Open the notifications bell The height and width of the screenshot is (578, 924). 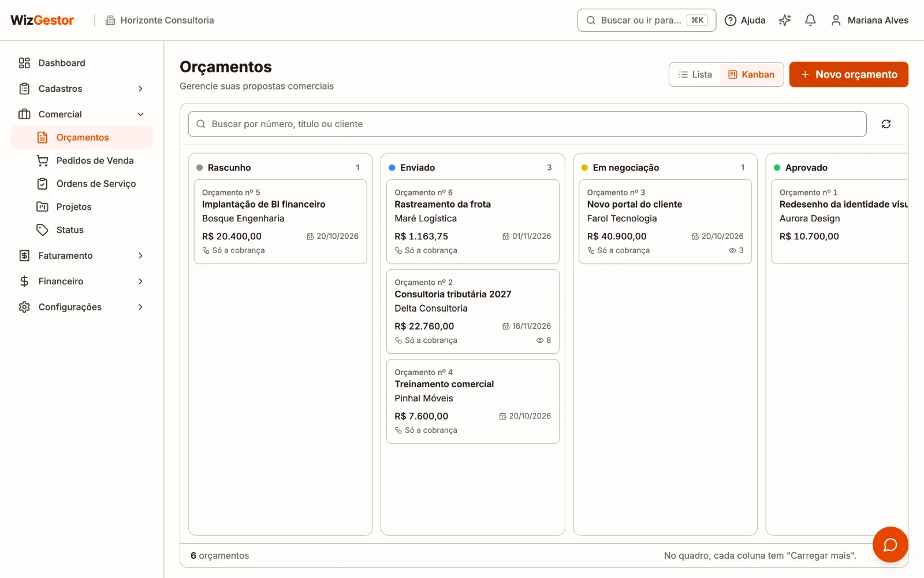coord(810,20)
